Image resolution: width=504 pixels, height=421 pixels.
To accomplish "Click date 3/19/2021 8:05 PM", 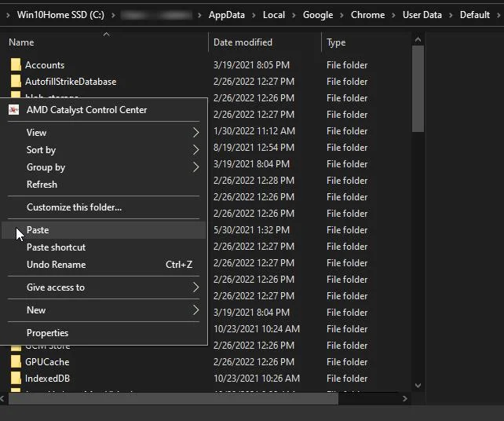I will [x=251, y=65].
